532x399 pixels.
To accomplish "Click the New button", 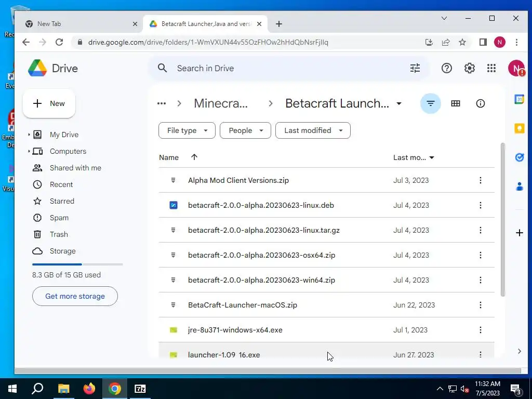I will (49, 103).
